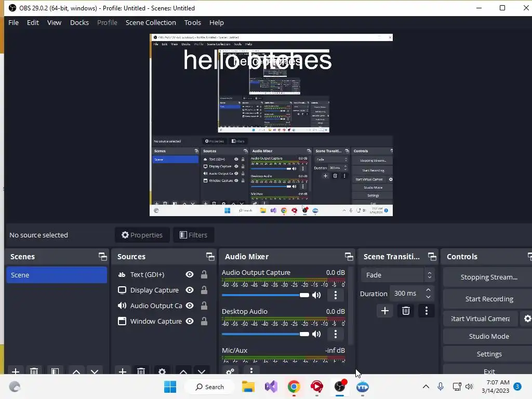Open source properties gear in Sources toolbar
This screenshot has width=532, height=399.
162,371
